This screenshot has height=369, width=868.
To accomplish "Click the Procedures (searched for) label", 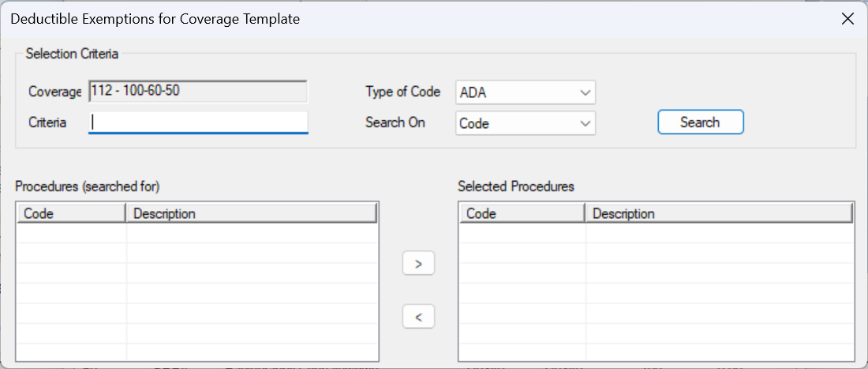I will pyautogui.click(x=88, y=186).
